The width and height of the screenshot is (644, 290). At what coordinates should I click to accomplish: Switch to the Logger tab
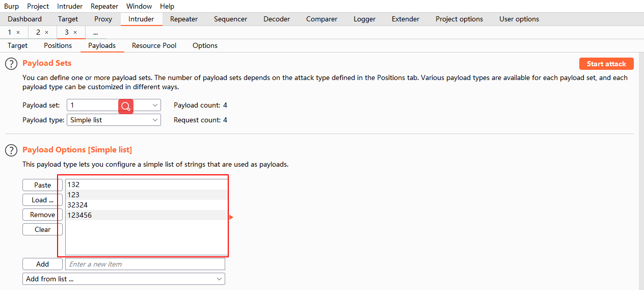[x=365, y=19]
